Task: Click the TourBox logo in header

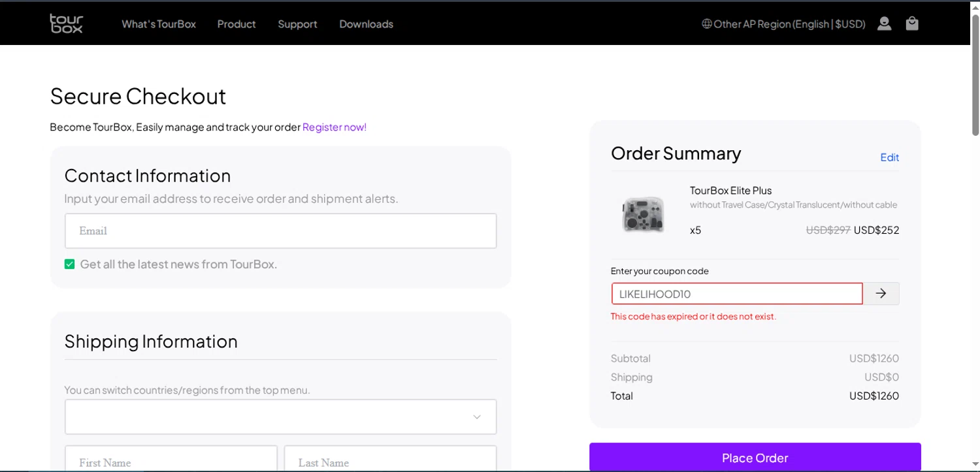Action: (66, 24)
